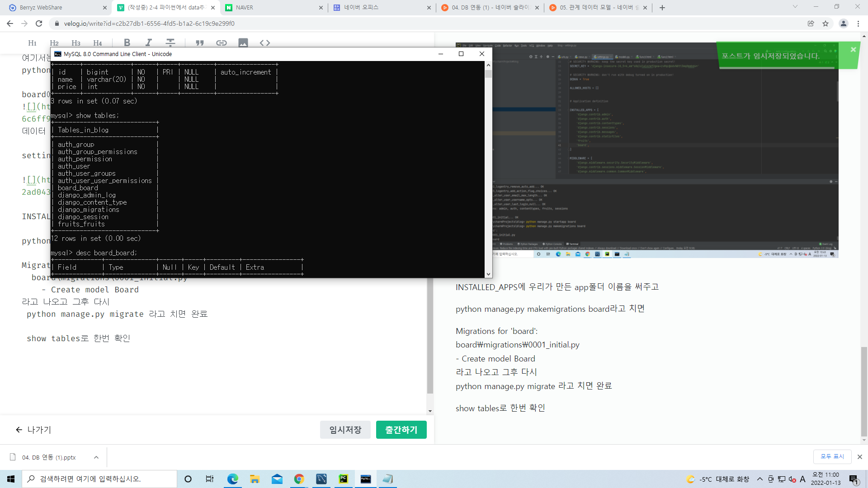The image size is (868, 488).
Task: Click the Italic formatting icon
Action: pos(148,42)
